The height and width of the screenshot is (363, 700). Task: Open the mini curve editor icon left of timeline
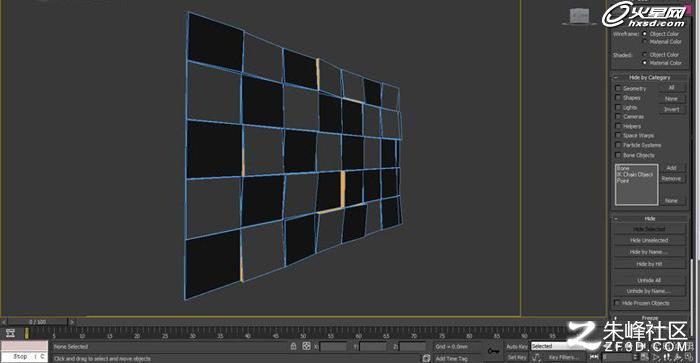pos(11,333)
